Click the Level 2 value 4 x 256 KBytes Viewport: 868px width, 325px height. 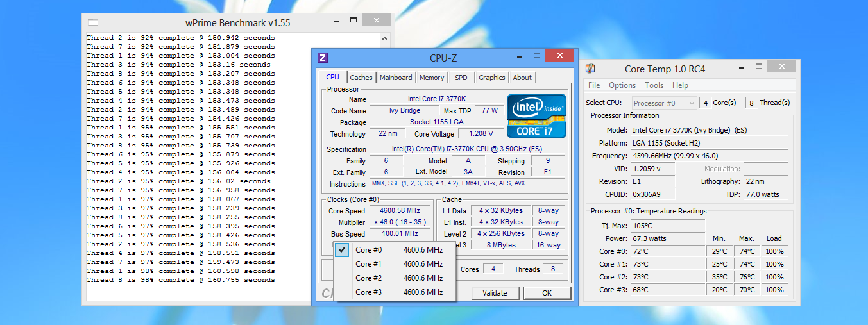tap(501, 233)
